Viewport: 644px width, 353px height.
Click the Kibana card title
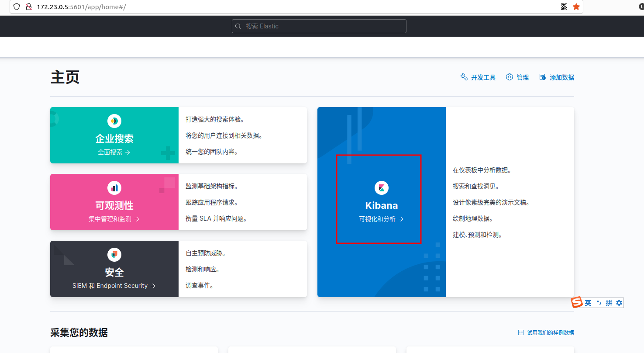(382, 205)
